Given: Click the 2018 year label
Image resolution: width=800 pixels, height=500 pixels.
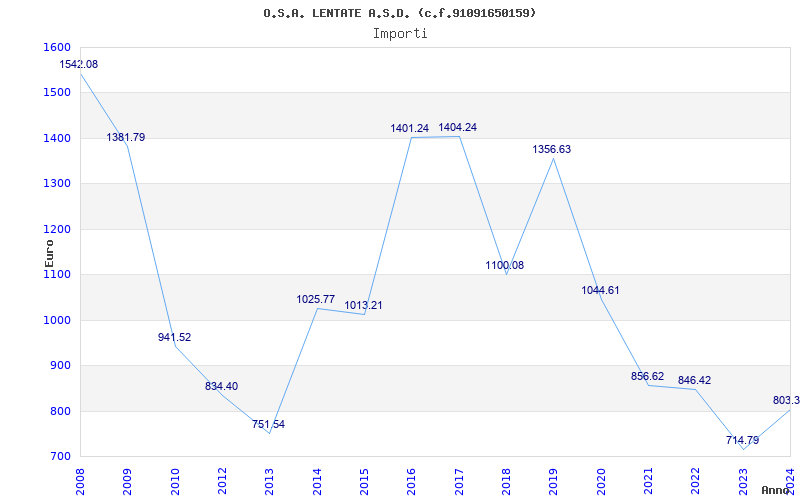Looking at the screenshot, I should pos(506,482).
